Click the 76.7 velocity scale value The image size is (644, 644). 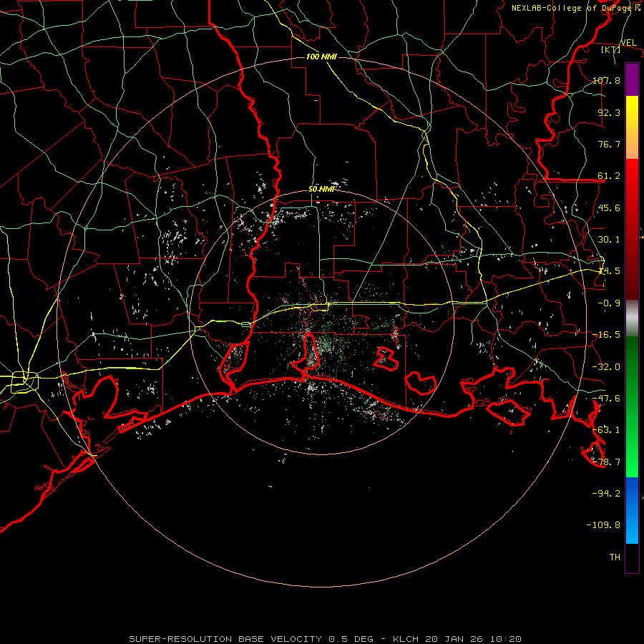coord(609,144)
